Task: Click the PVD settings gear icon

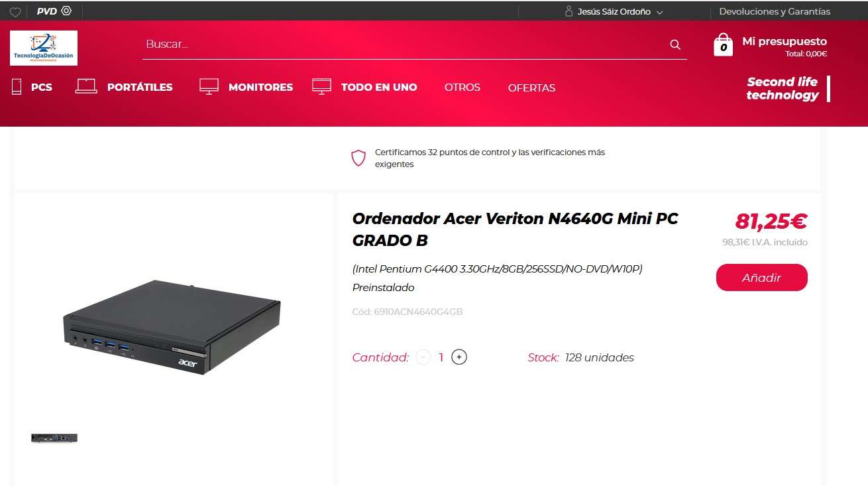Action: (x=66, y=11)
